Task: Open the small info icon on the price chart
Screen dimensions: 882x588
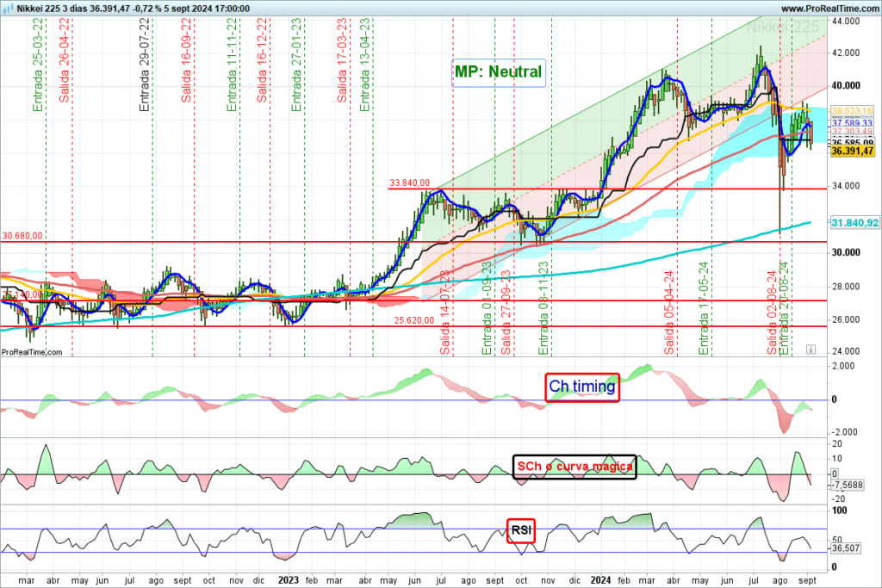Action: pyautogui.click(x=811, y=350)
